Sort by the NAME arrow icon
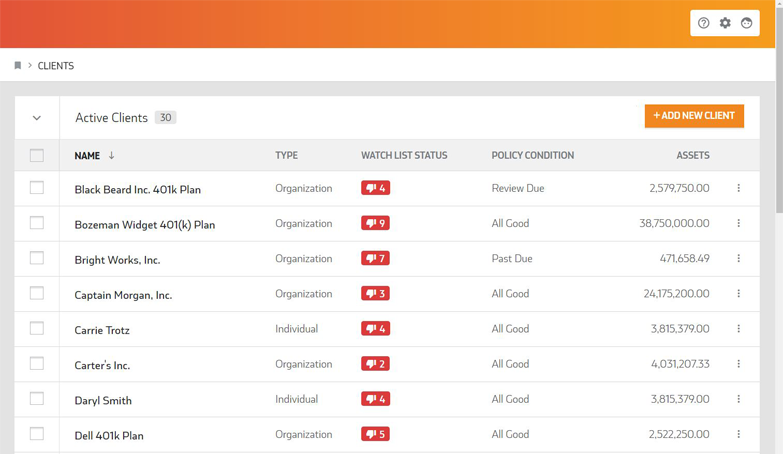Screen dimensions: 783x454 coord(111,155)
